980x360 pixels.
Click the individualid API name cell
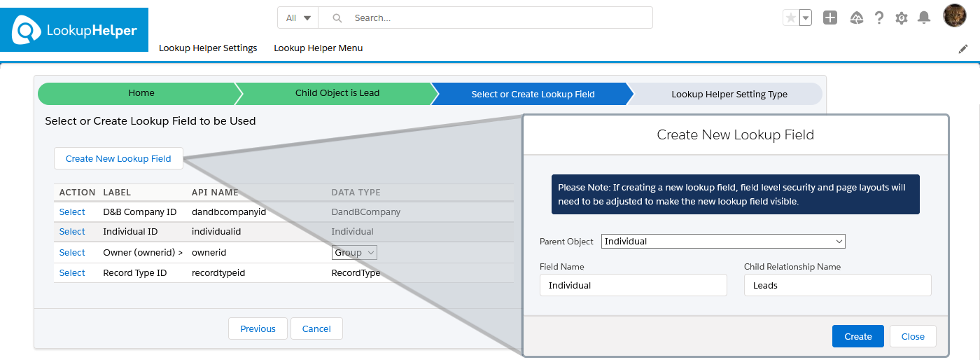pos(216,231)
